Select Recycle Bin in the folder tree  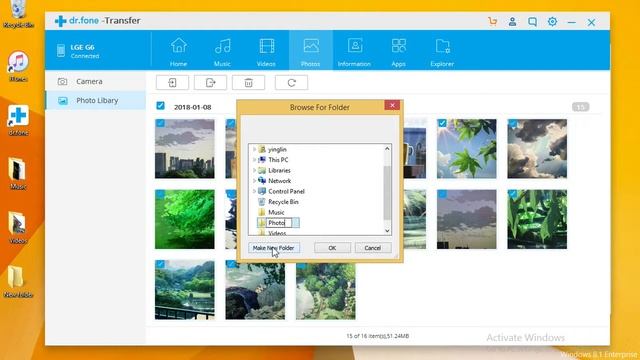click(x=283, y=202)
